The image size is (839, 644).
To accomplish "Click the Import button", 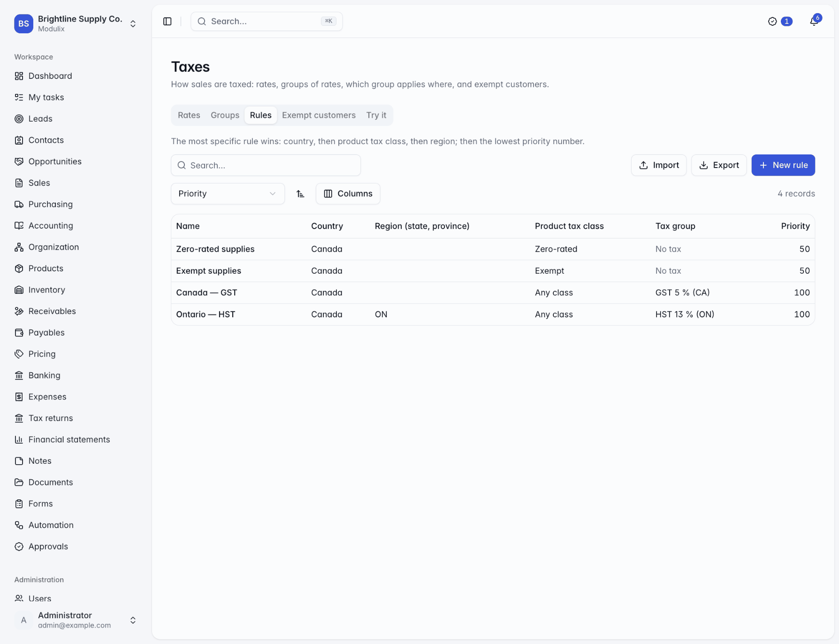I will pyautogui.click(x=659, y=165).
